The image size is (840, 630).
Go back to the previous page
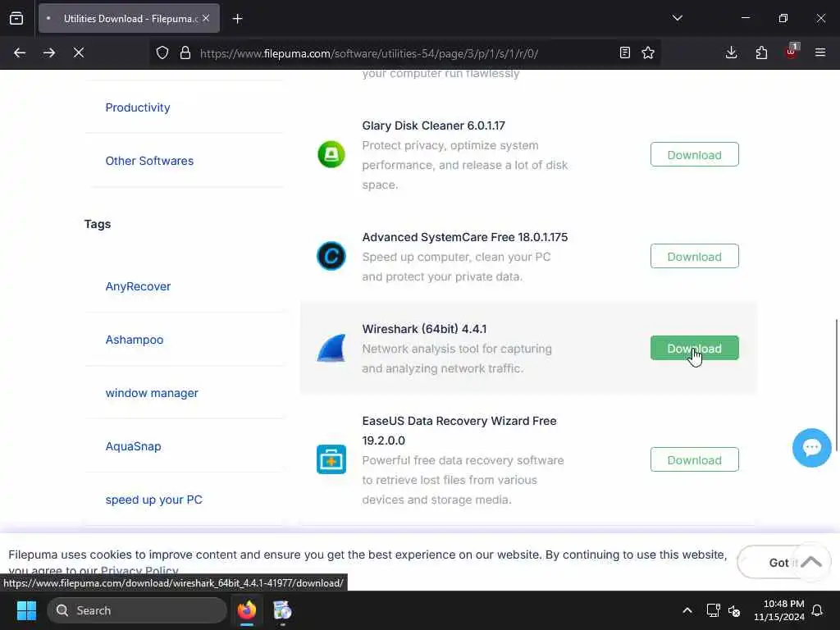[20, 52]
